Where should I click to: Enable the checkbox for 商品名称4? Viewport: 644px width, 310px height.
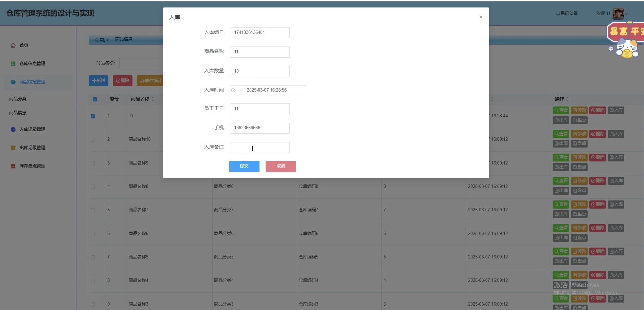pos(93,281)
